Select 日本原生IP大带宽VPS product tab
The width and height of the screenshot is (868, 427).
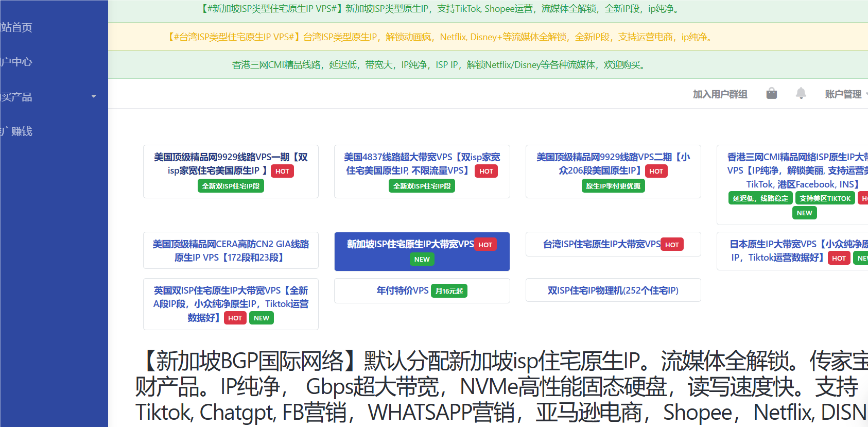pyautogui.click(x=792, y=251)
